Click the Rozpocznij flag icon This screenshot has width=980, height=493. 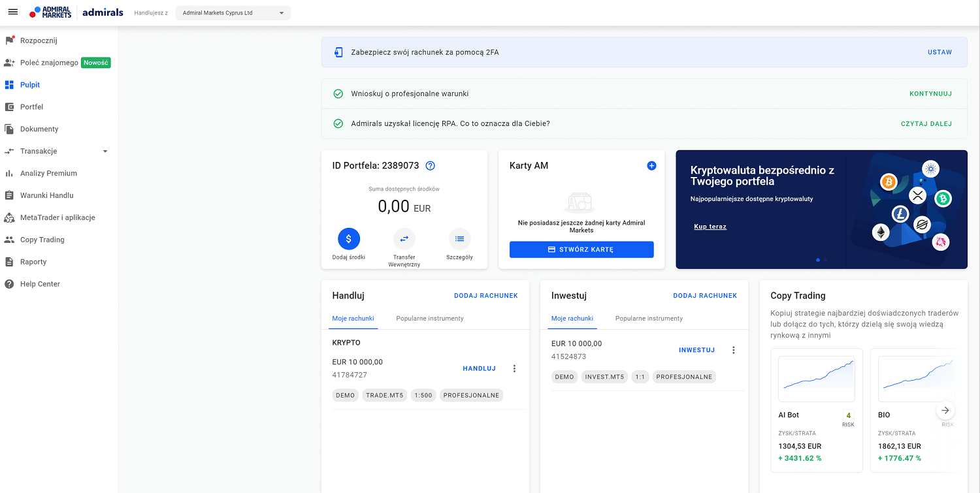point(9,40)
